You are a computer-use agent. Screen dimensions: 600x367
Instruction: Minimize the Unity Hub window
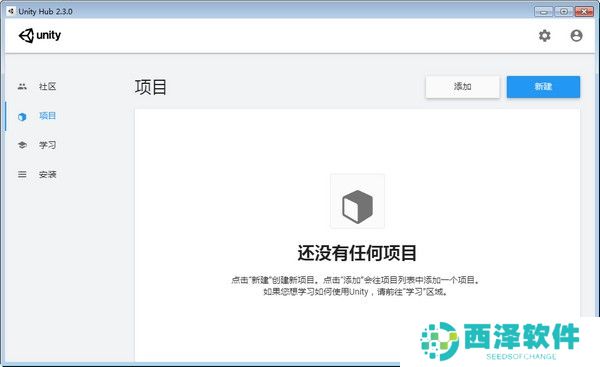[x=543, y=11]
